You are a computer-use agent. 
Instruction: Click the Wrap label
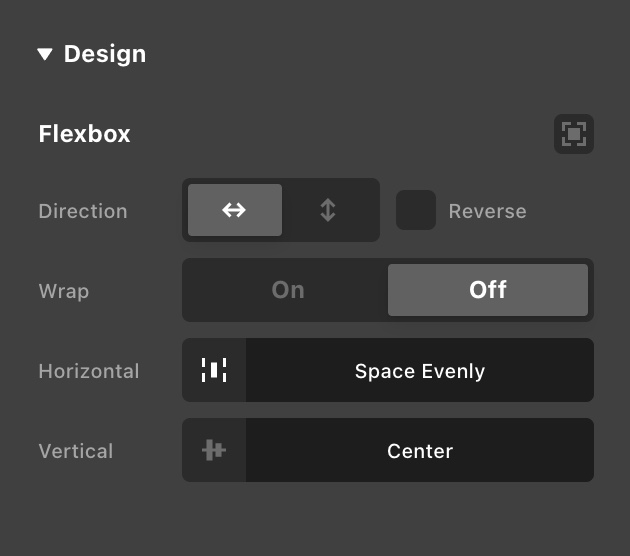tap(64, 291)
